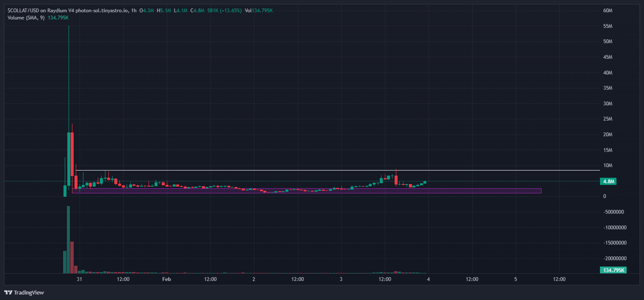Click the 55M price axis label

[x=608, y=26]
